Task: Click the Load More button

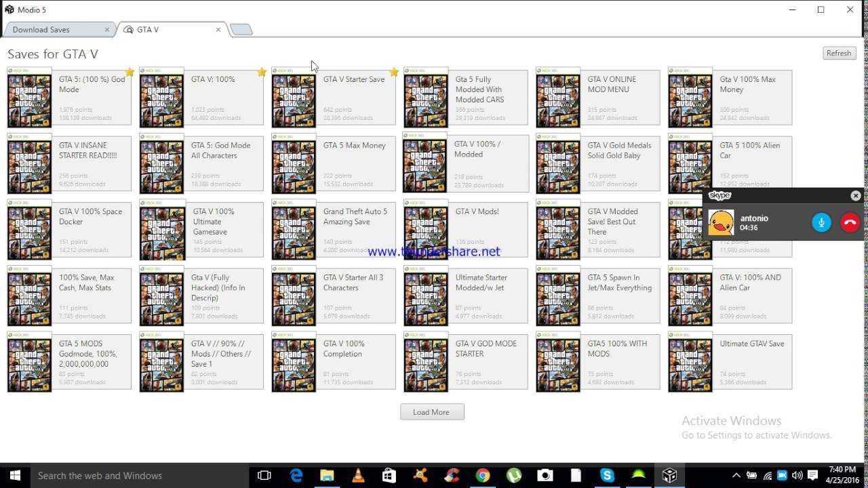Action: click(432, 412)
